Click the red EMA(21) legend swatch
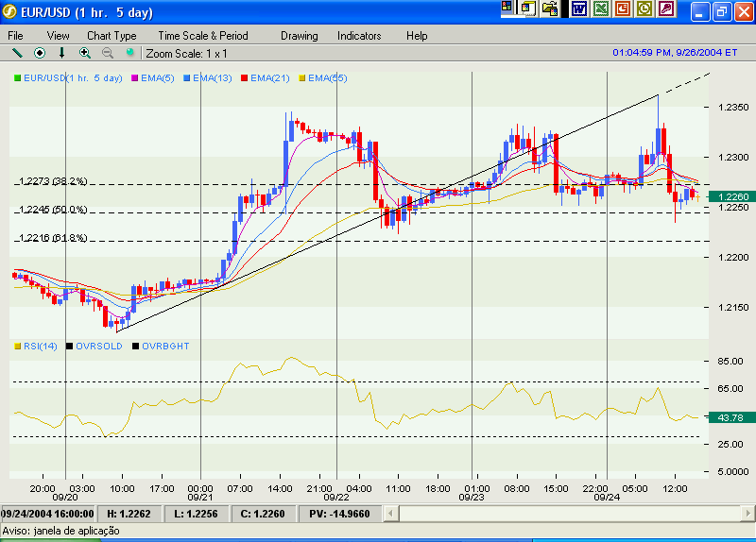756x542 pixels. (x=244, y=78)
